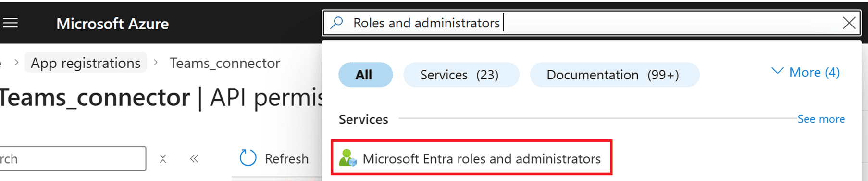Filter results by Services (23)

[x=461, y=75]
